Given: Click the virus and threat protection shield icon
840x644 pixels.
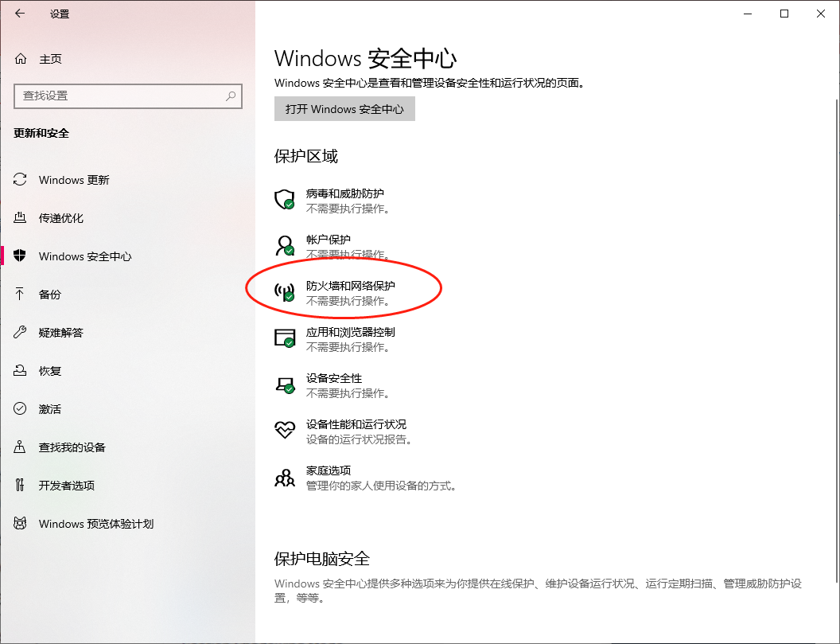Looking at the screenshot, I should [x=284, y=200].
